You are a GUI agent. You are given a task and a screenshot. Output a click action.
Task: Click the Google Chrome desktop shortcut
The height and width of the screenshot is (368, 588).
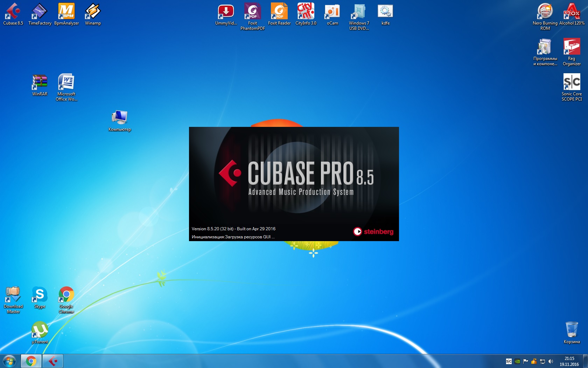coord(66,300)
